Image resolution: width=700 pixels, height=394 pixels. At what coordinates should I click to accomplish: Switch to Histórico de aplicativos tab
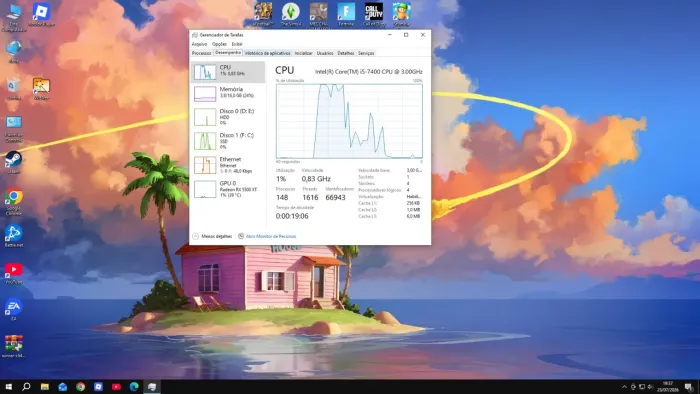tap(267, 53)
